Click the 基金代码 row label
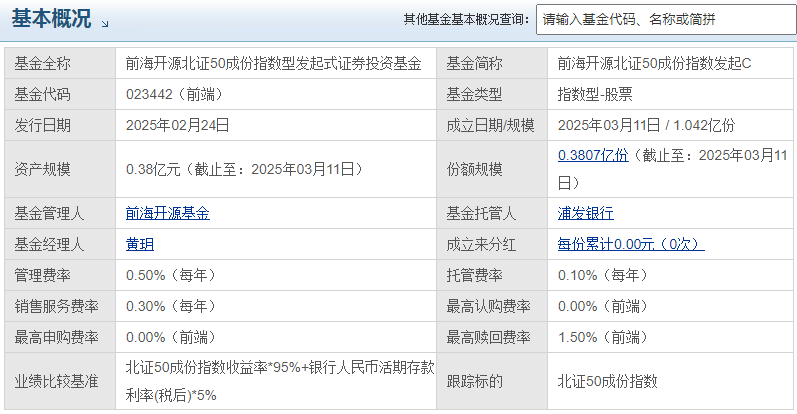Image resolution: width=797 pixels, height=414 pixels. click(42, 94)
